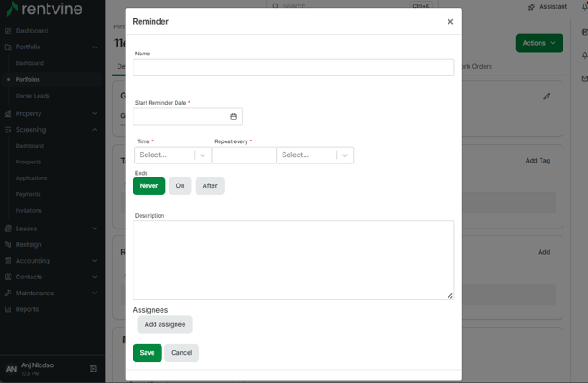This screenshot has height=383, width=588.
Task: Open the right rail bell icon
Action: pos(584,55)
